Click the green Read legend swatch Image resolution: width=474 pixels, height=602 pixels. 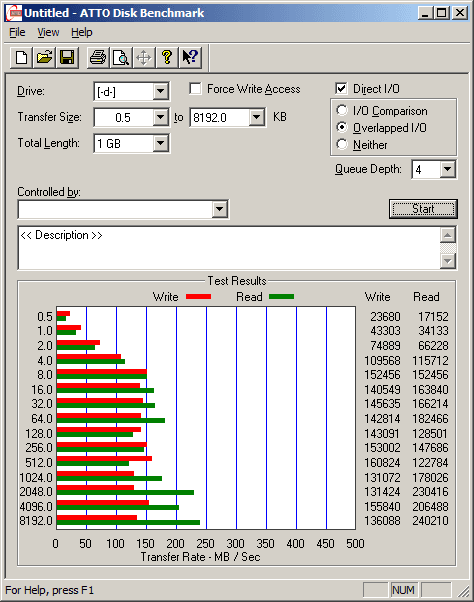(282, 296)
